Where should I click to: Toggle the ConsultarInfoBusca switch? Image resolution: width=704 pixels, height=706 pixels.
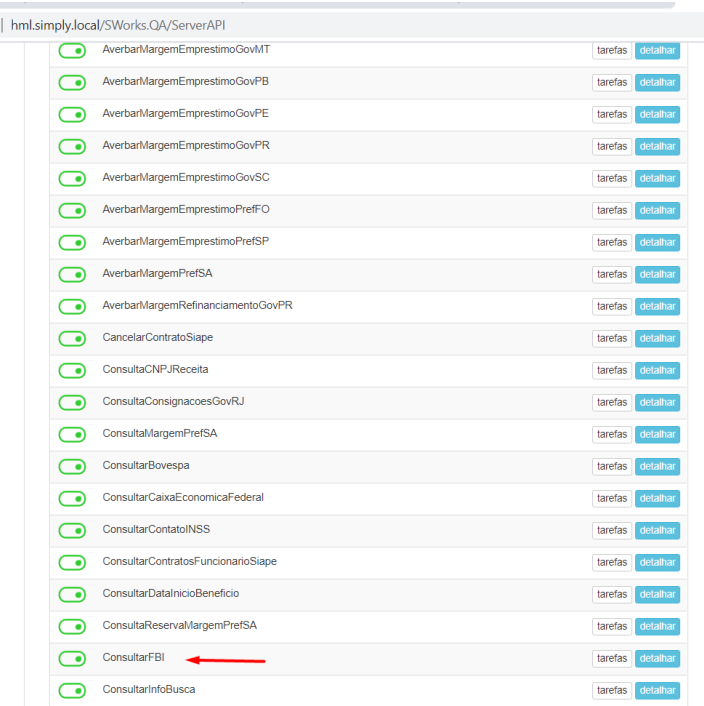click(72, 691)
